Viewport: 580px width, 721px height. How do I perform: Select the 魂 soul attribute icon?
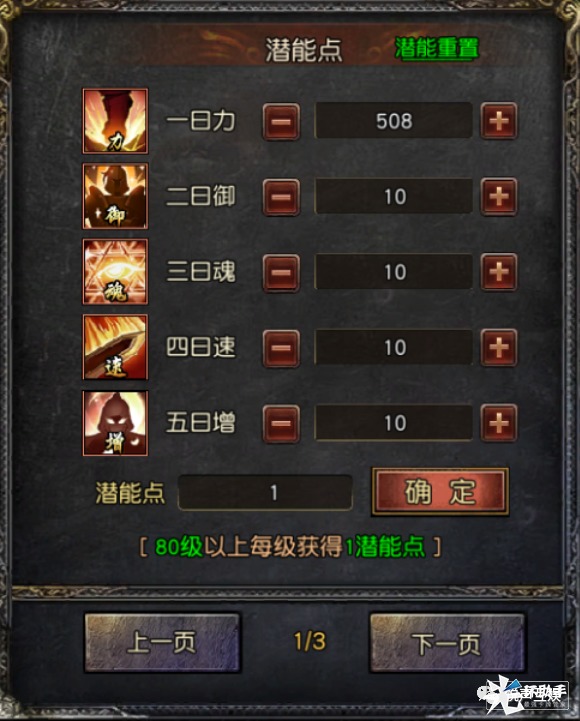tap(115, 272)
